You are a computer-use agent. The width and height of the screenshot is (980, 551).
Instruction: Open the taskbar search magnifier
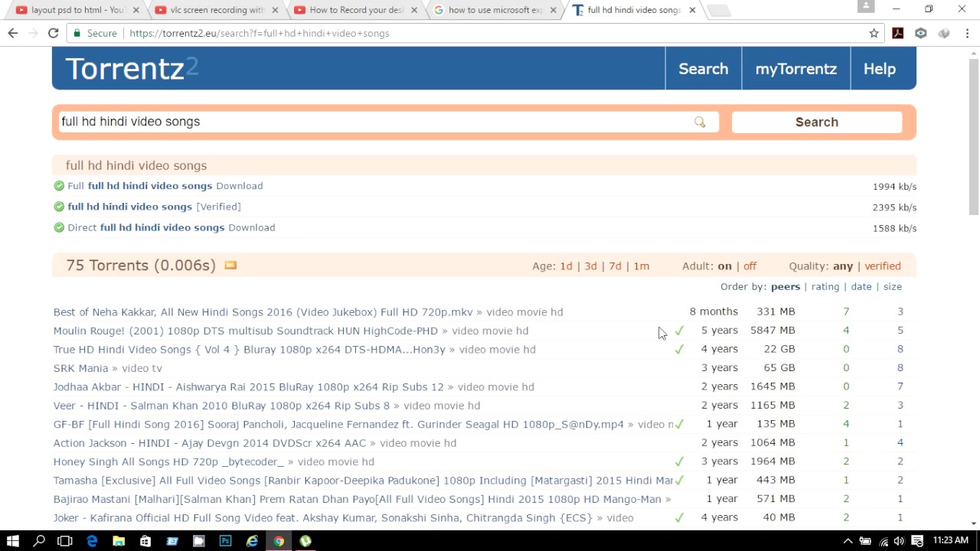pos(39,540)
